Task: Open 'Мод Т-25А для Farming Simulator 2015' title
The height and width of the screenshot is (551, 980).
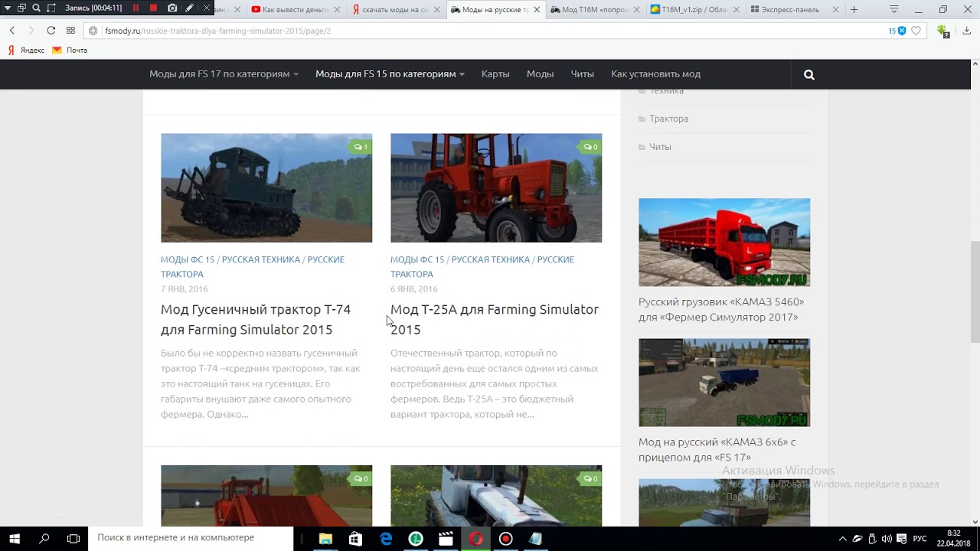Action: 495,320
